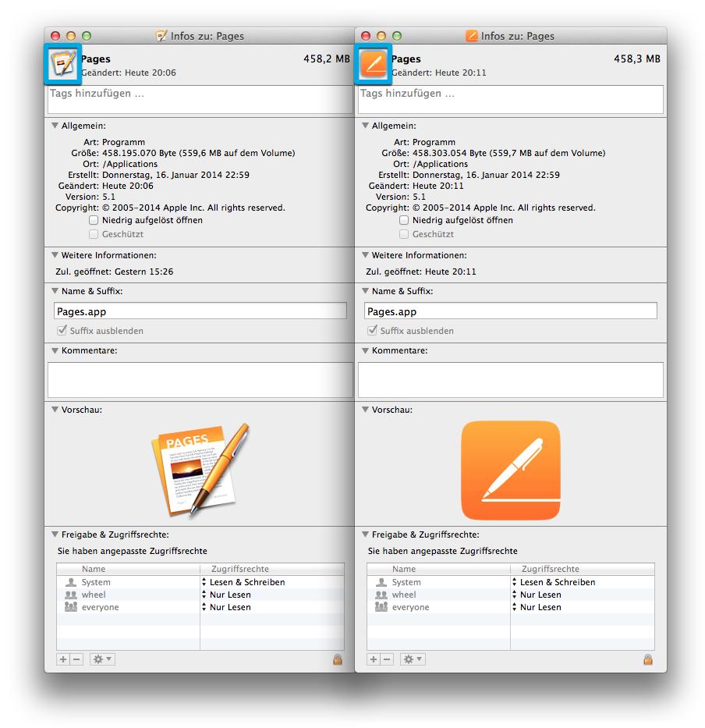
Task: Change everyone privilege popup in right window
Action: point(537,607)
